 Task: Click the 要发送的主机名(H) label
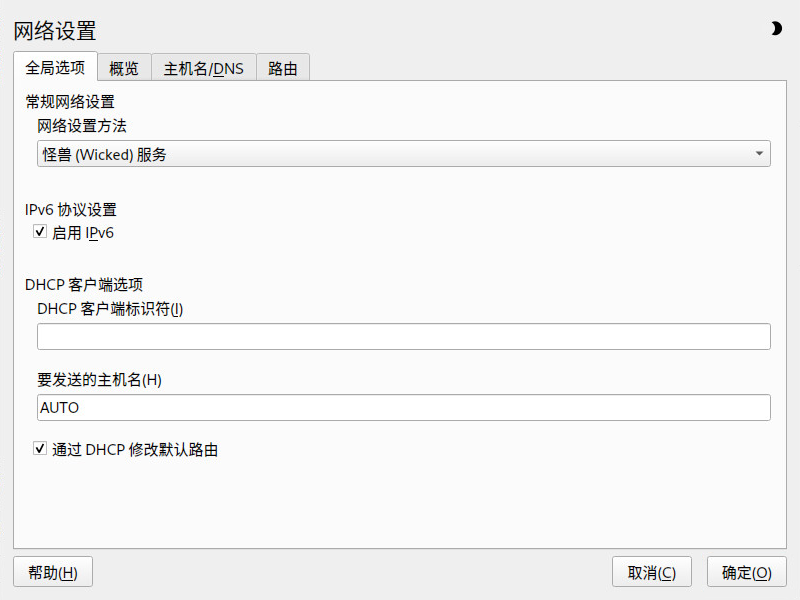(x=99, y=380)
